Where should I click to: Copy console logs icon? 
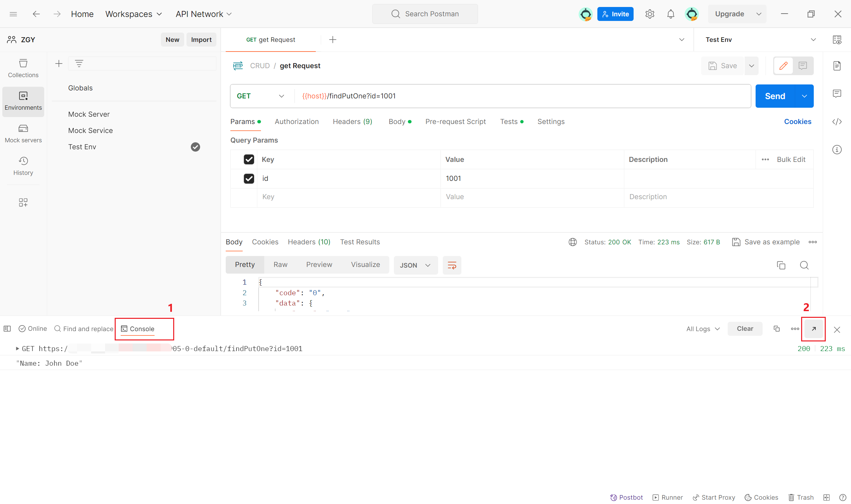click(776, 329)
